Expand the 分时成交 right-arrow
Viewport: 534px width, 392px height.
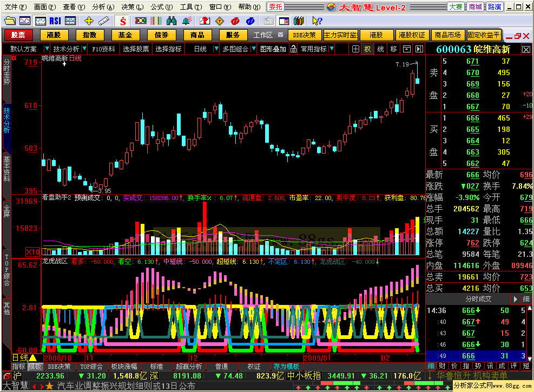(515, 299)
